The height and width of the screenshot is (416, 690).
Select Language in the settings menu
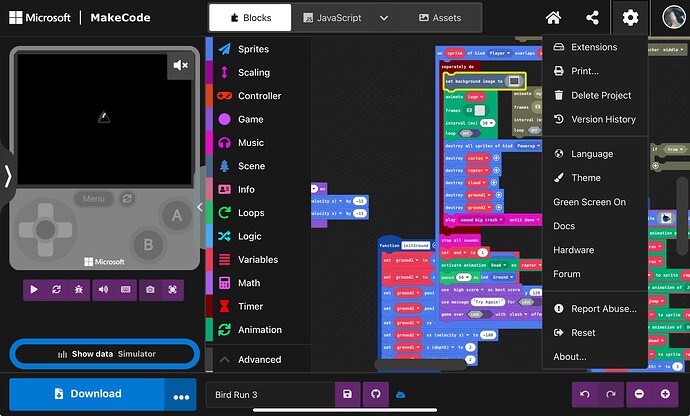point(595,154)
